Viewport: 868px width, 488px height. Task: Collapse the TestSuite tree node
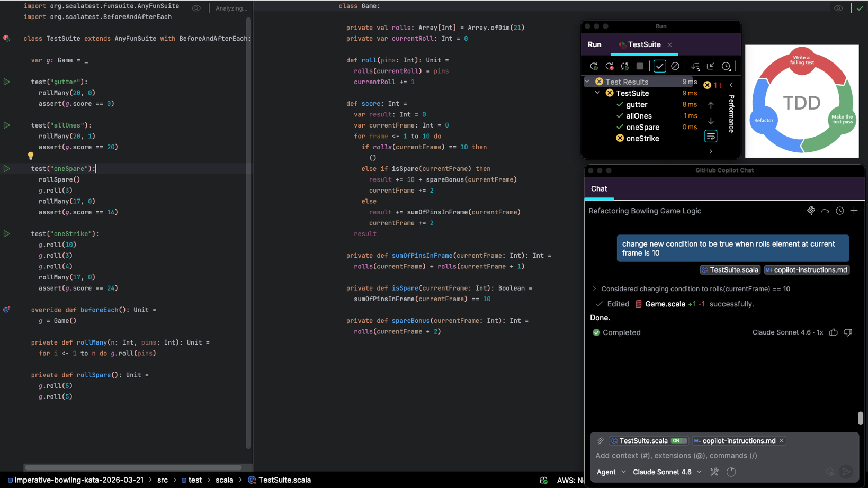coord(598,93)
